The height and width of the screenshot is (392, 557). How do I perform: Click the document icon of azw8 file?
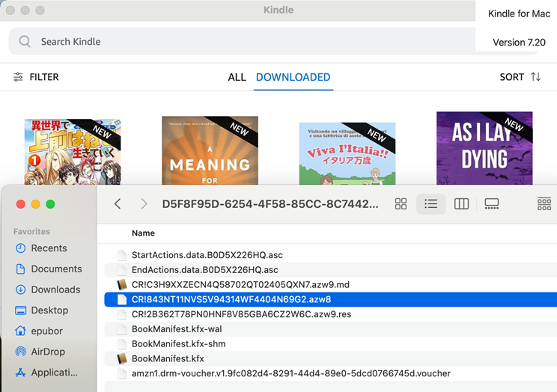coord(122,299)
